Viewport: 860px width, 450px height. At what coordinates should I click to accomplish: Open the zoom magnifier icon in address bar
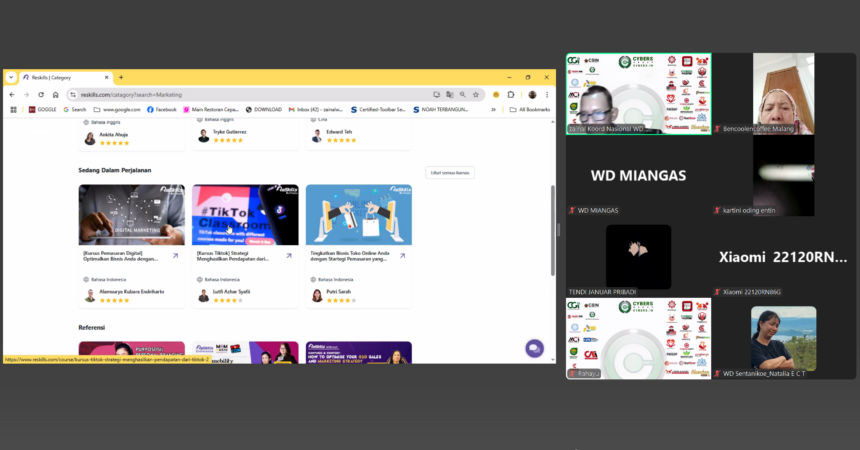[463, 94]
